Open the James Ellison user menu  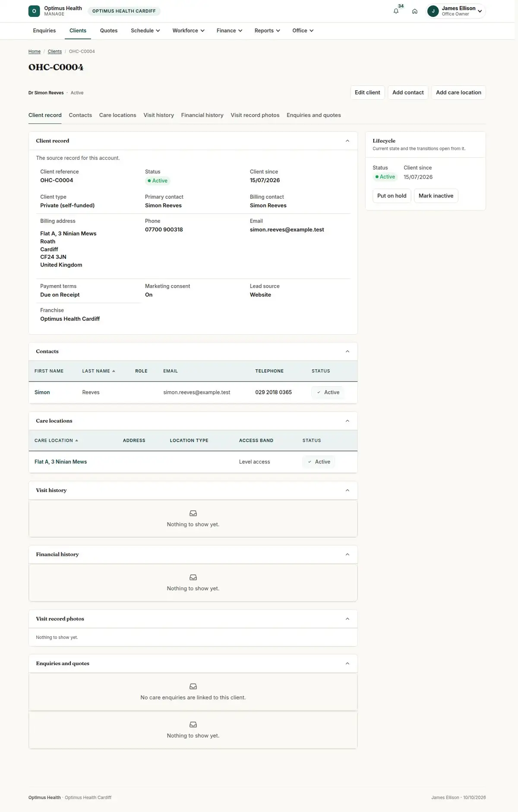click(x=456, y=11)
